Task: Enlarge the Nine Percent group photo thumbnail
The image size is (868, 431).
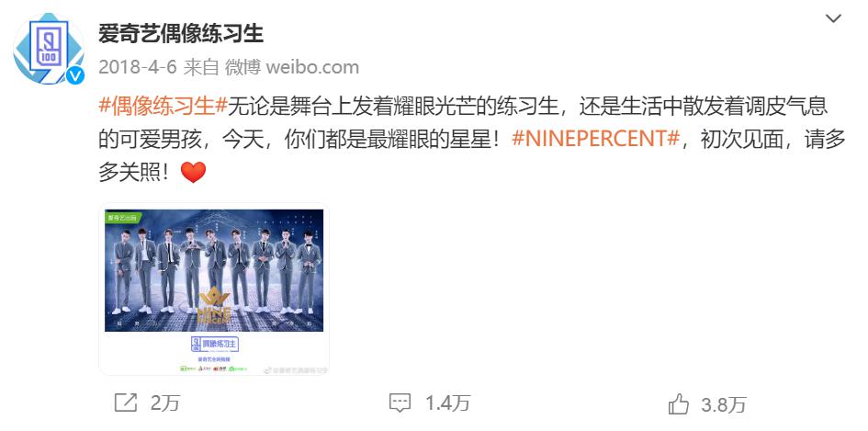Action: pos(214,289)
